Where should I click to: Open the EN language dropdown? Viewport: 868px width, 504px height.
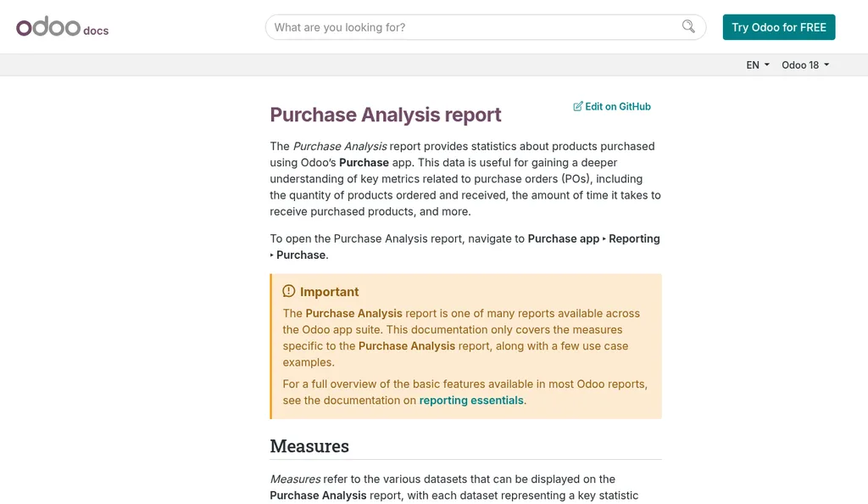coord(757,64)
